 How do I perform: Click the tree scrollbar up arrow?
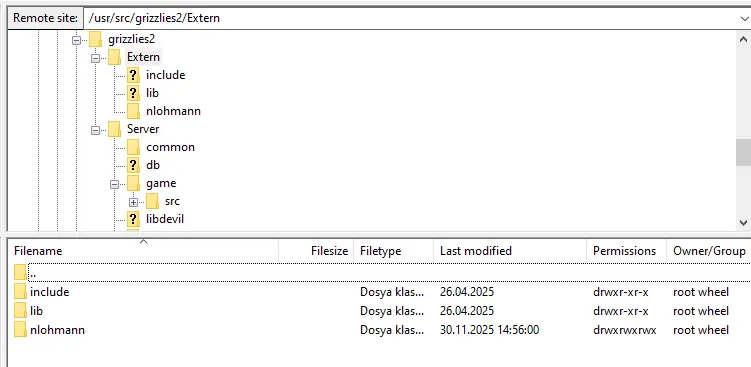(x=743, y=39)
